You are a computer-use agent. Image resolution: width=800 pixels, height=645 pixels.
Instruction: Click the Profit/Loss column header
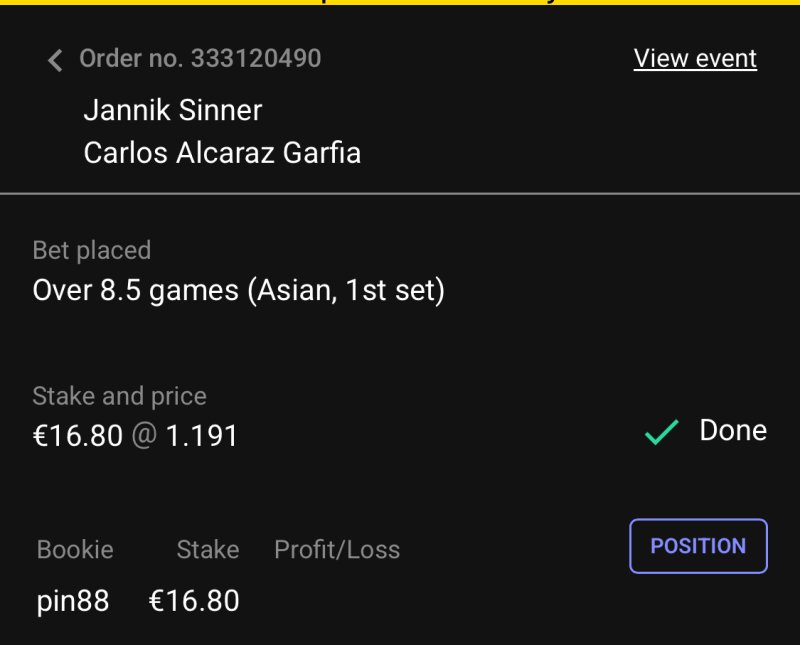[337, 550]
